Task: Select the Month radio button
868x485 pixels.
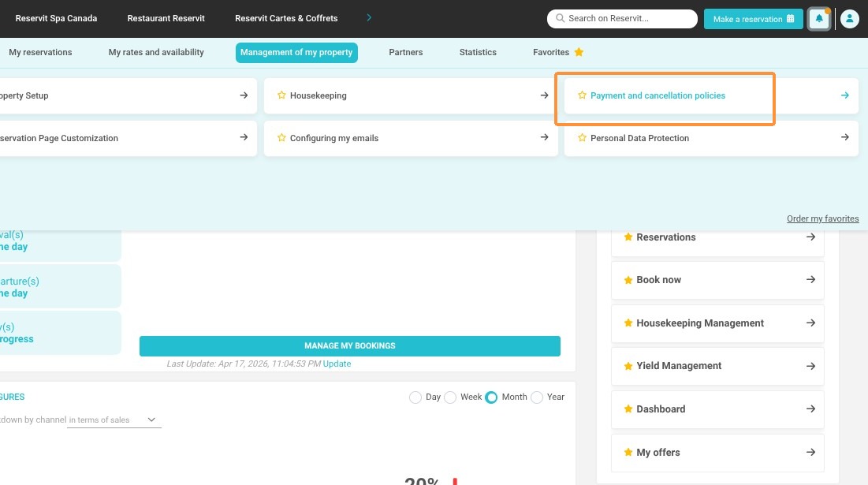Action: point(491,397)
